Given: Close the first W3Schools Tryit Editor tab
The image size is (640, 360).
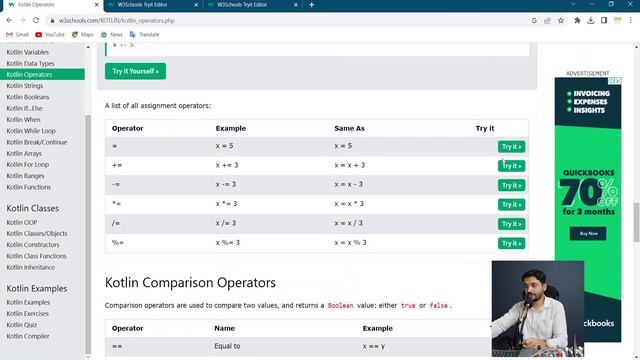Looking at the screenshot, I should point(196,5).
